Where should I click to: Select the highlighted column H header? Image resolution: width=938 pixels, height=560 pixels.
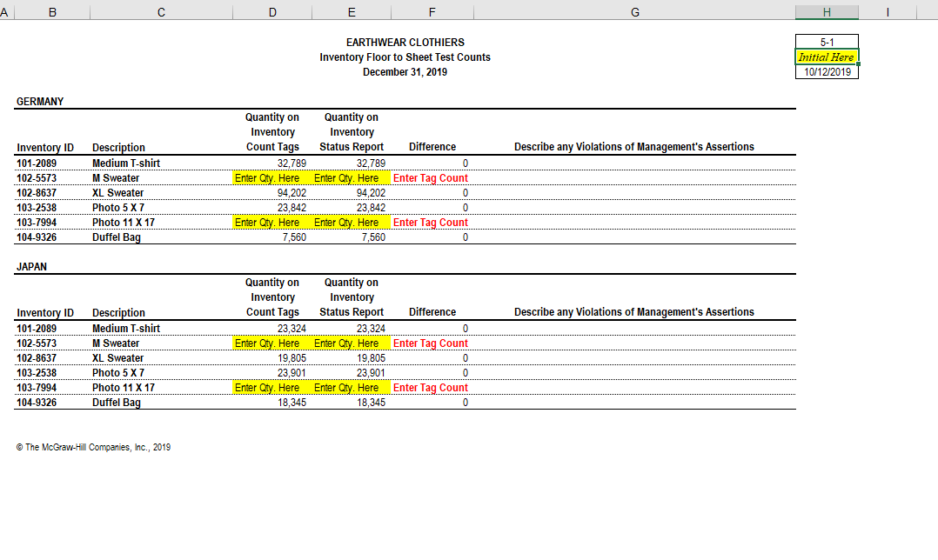[x=827, y=12]
